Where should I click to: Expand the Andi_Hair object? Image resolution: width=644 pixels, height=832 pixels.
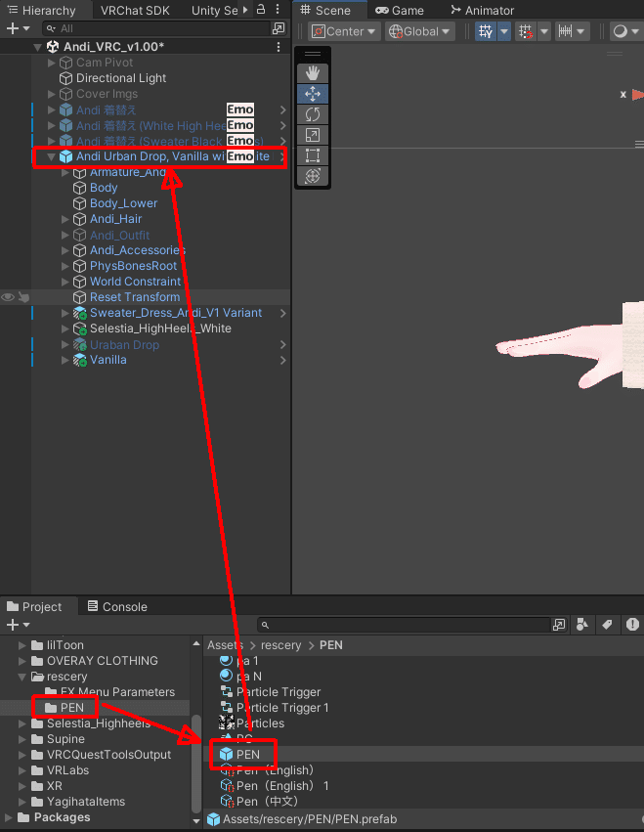[x=65, y=219]
